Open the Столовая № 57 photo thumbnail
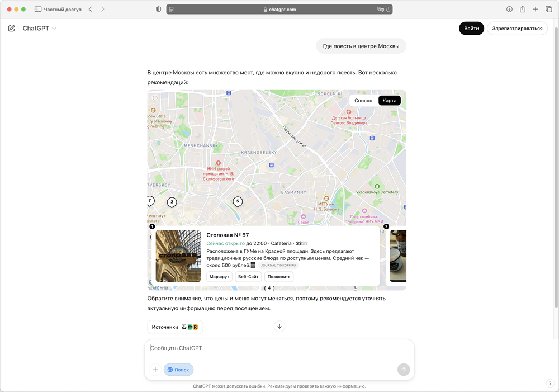The height and width of the screenshot is (392, 559). click(x=178, y=256)
